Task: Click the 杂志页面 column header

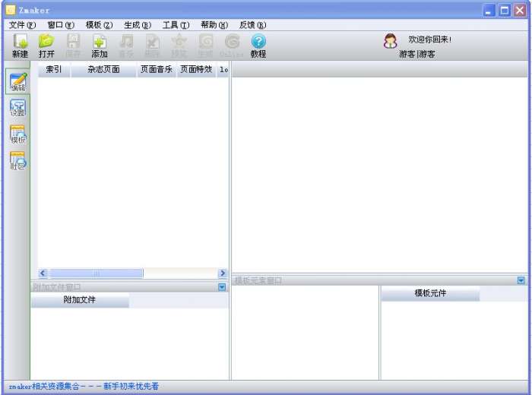Action: 103,70
